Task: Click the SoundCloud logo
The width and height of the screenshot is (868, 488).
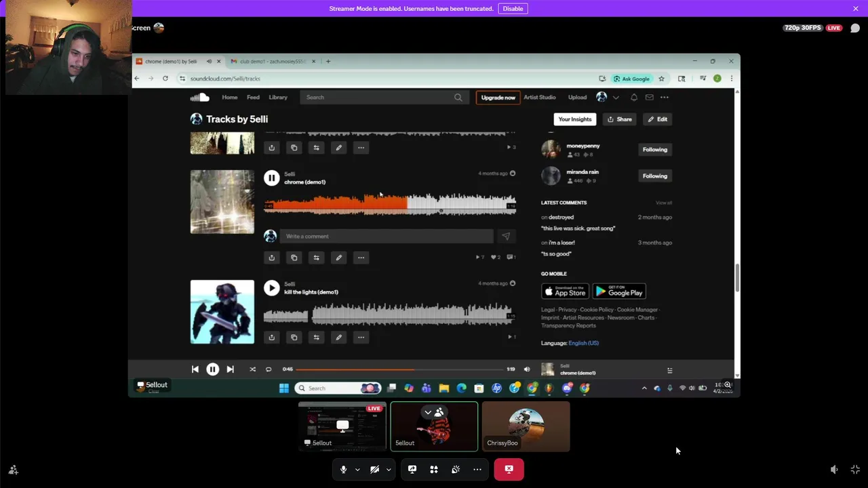Action: (199, 98)
